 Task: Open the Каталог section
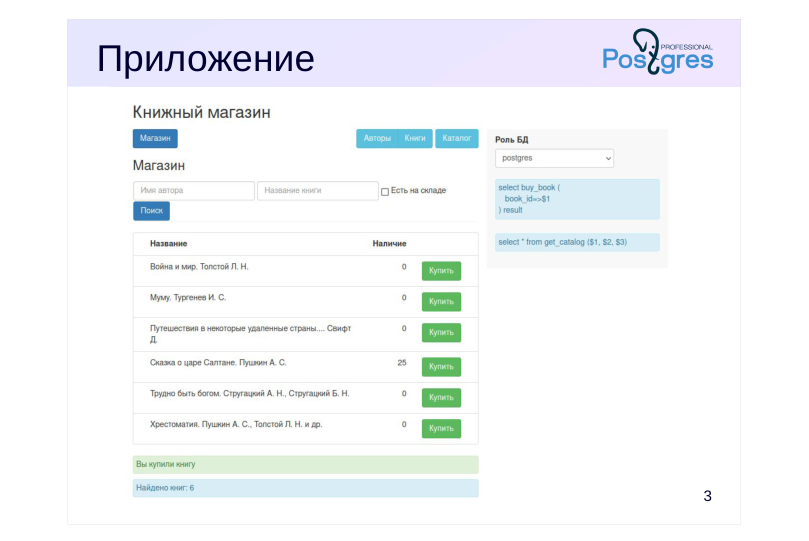coord(457,138)
